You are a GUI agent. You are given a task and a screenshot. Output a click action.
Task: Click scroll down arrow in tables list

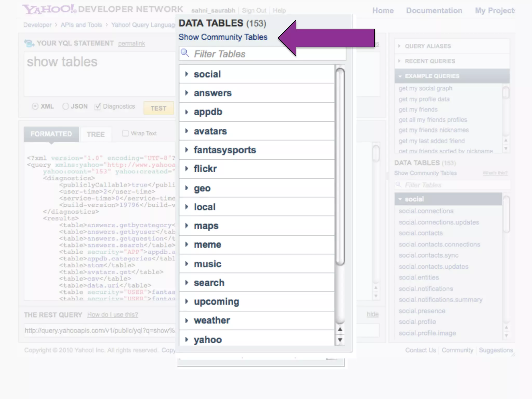[340, 340]
